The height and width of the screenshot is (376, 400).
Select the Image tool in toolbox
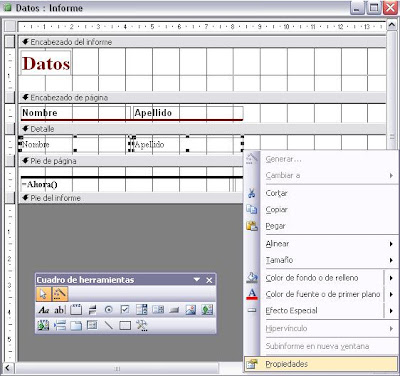click(191, 310)
